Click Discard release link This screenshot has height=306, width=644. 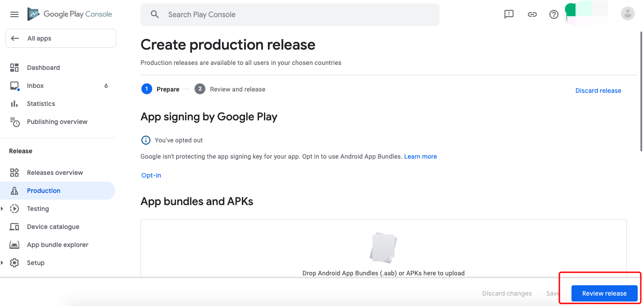pyautogui.click(x=598, y=91)
